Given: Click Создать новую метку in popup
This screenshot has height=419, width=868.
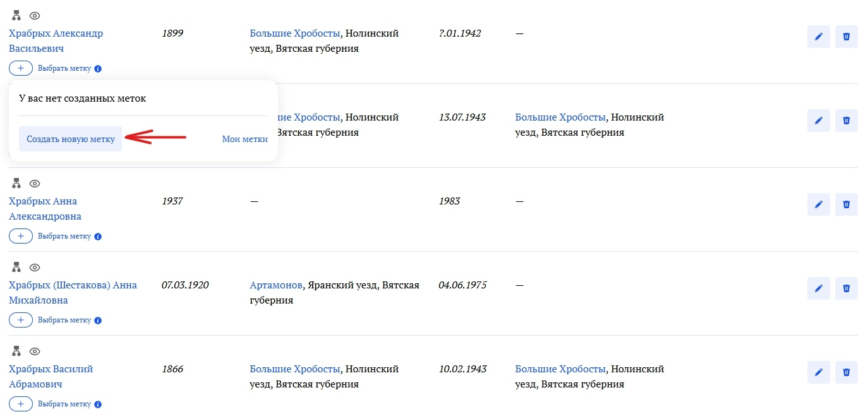Looking at the screenshot, I should (70, 139).
